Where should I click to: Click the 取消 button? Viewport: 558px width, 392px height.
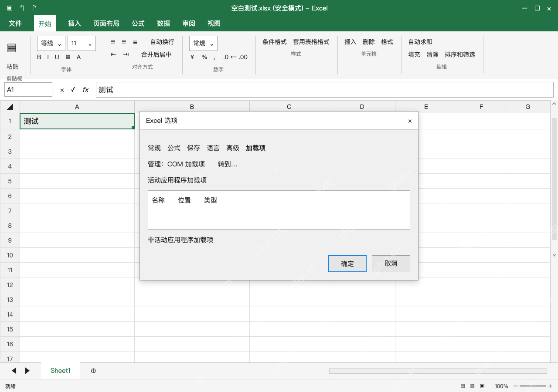point(391,264)
